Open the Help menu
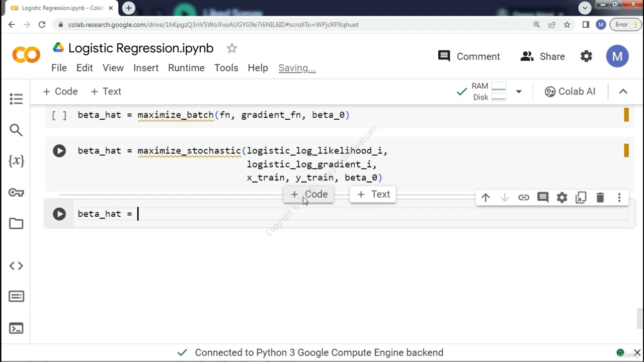This screenshot has width=644, height=362. 258,68
